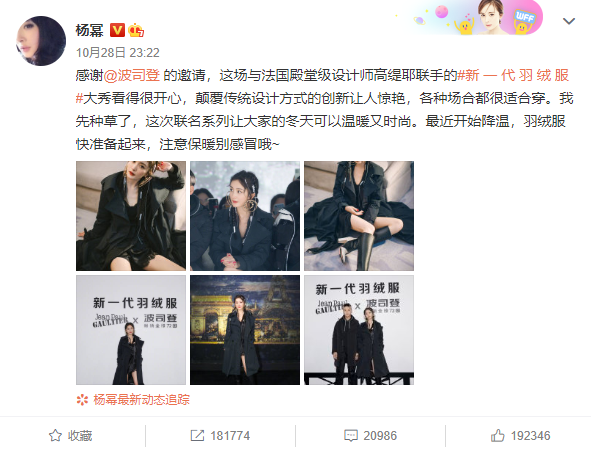Click the 收藏 favorite button
The image size is (591, 452).
70,435
